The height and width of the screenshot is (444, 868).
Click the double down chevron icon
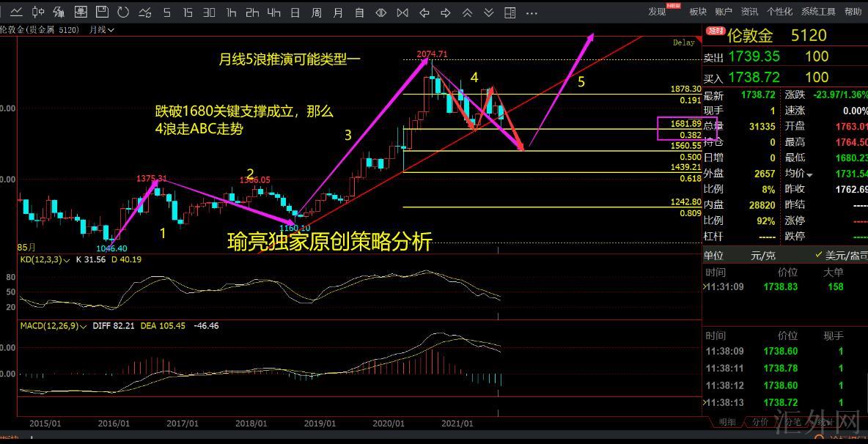(488, 12)
